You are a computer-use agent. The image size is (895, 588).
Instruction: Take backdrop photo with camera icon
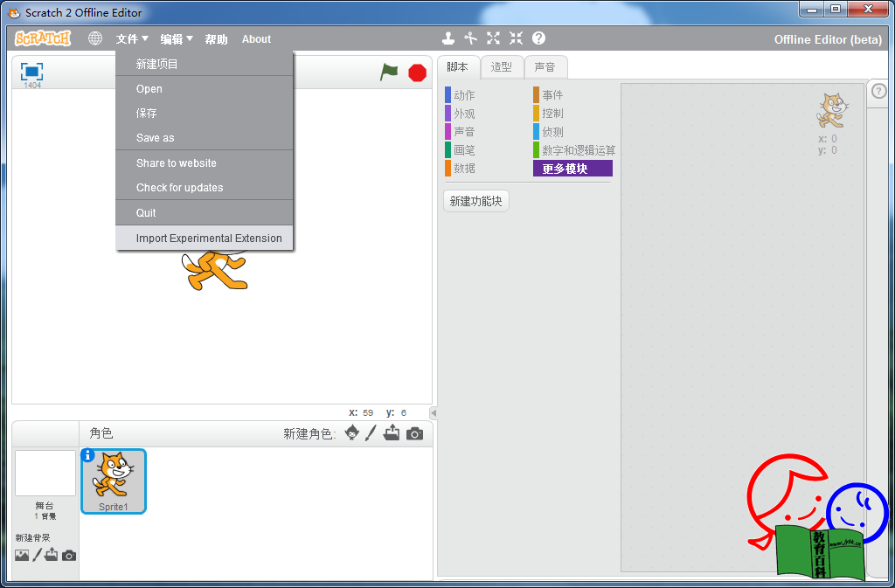[69, 556]
